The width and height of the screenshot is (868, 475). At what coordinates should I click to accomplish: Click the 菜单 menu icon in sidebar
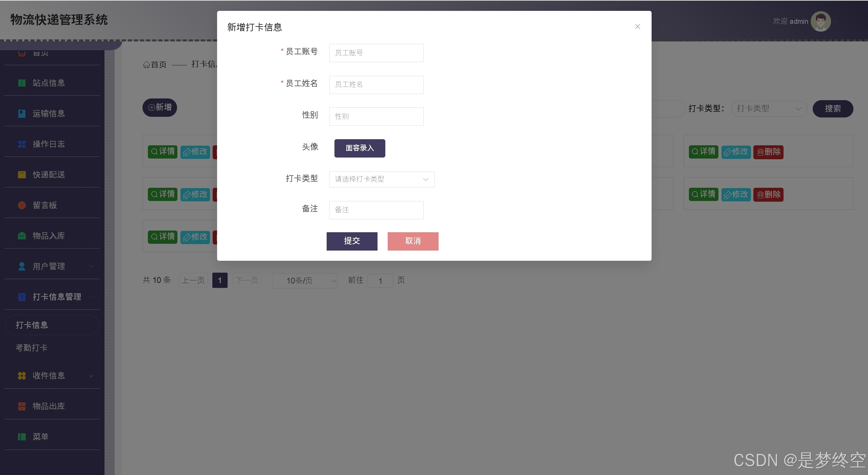coord(22,437)
